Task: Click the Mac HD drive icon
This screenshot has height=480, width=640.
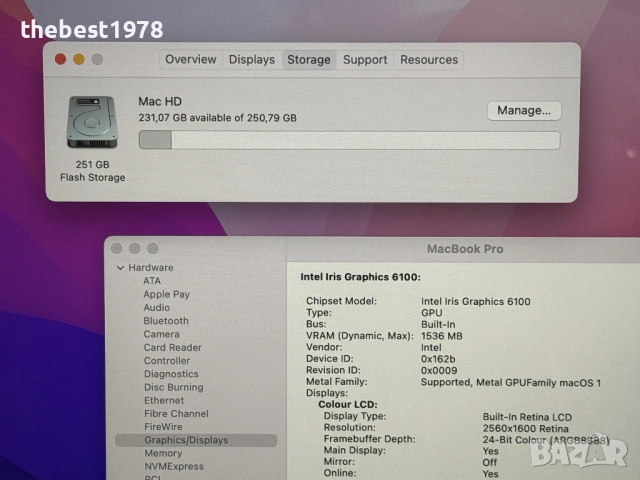Action: pyautogui.click(x=92, y=122)
